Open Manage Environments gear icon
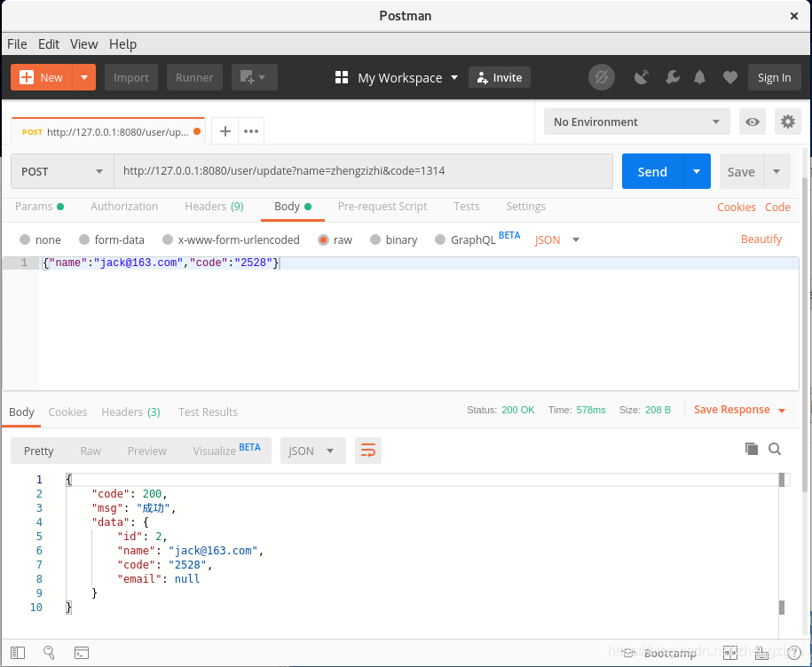The height and width of the screenshot is (667, 812). [x=788, y=122]
